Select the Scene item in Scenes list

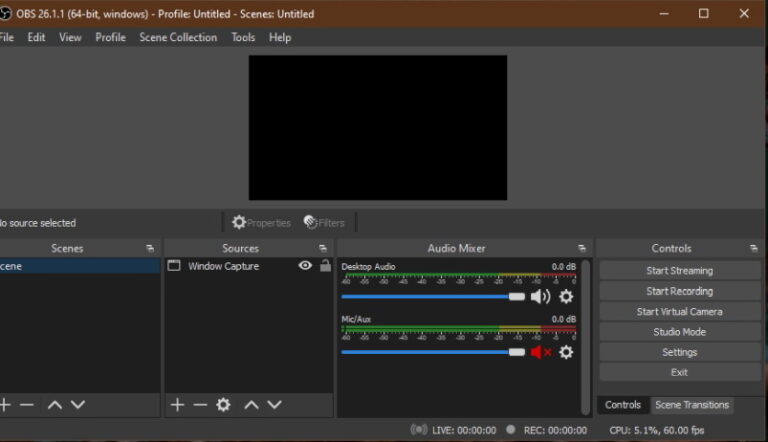pyautogui.click(x=80, y=266)
